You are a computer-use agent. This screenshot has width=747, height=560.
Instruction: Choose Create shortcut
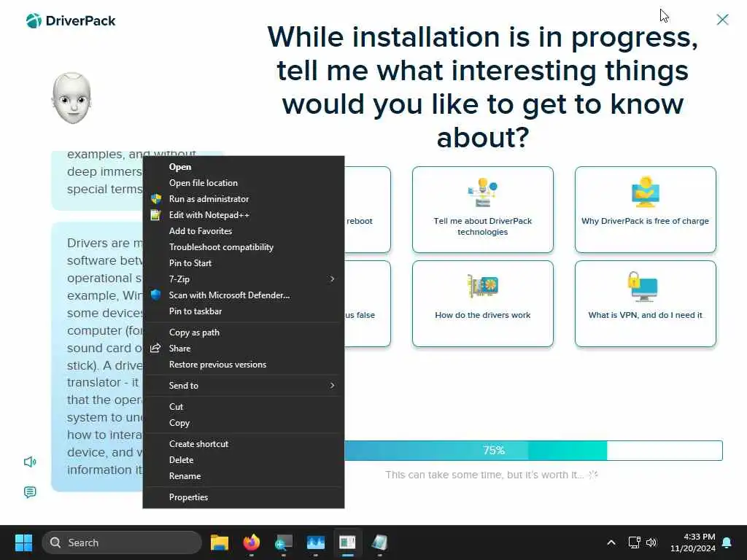point(244,444)
